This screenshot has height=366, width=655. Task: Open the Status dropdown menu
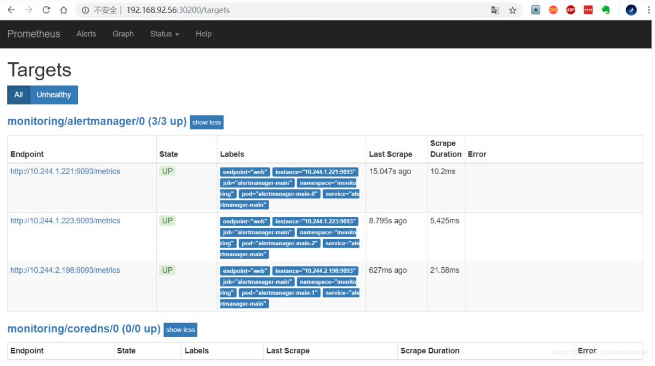(x=165, y=34)
